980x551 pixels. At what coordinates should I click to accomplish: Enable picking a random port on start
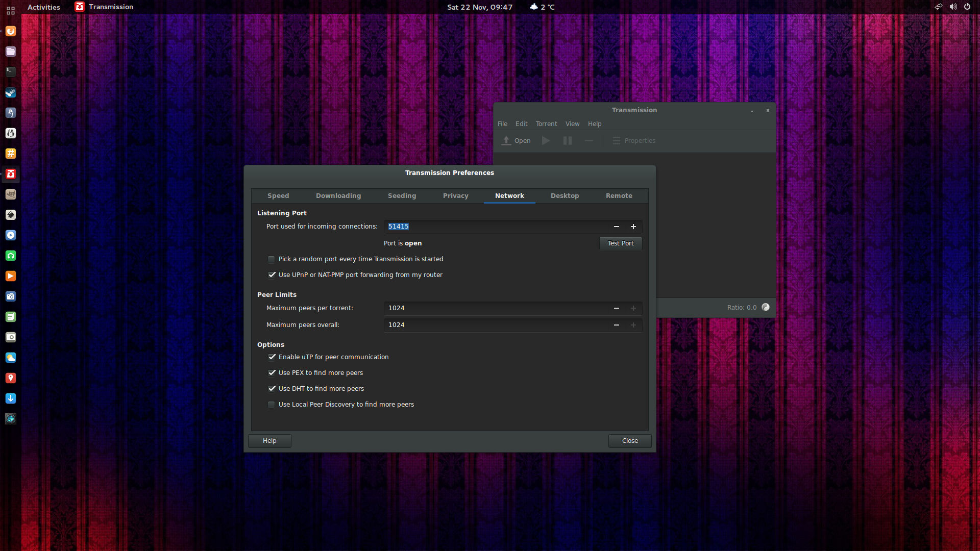coord(272,259)
